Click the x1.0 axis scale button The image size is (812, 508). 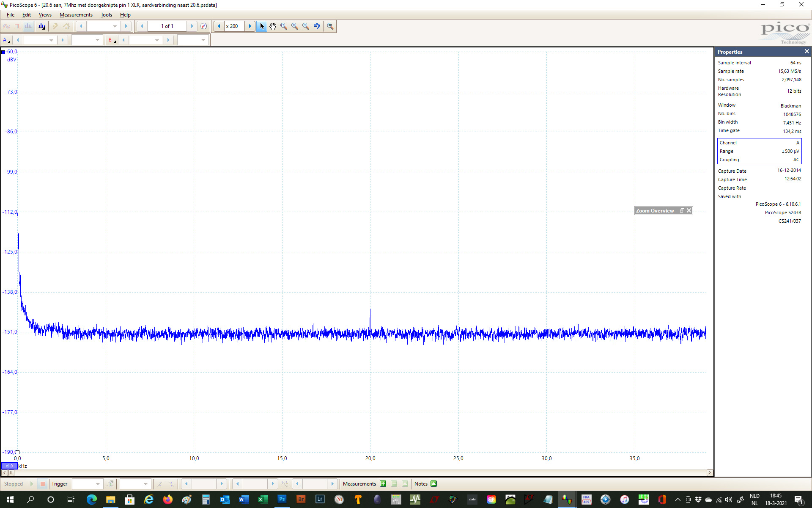[9, 466]
